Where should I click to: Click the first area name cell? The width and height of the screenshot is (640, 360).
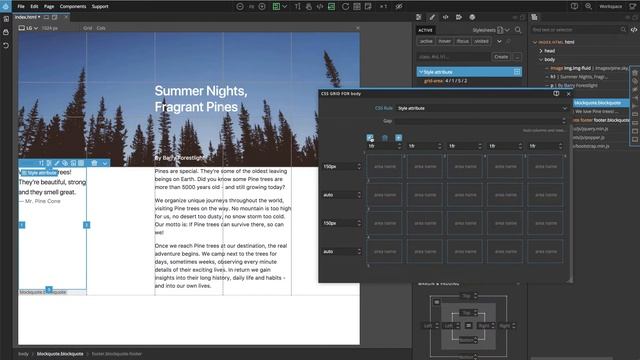tap(384, 167)
